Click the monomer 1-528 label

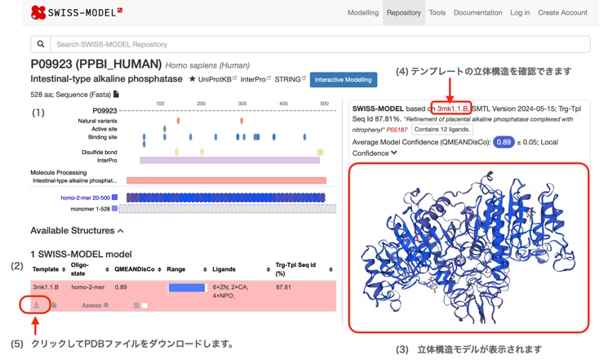pyautogui.click(x=90, y=209)
